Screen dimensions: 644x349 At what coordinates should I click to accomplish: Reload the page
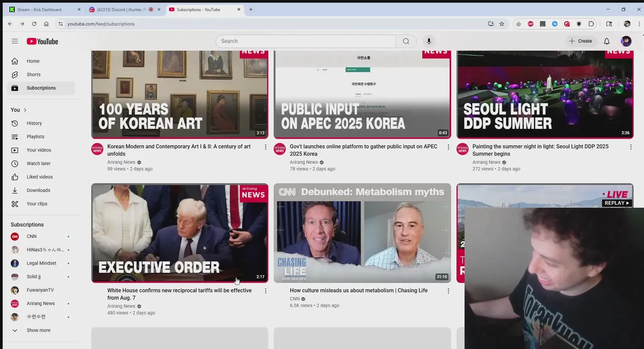[x=34, y=24]
